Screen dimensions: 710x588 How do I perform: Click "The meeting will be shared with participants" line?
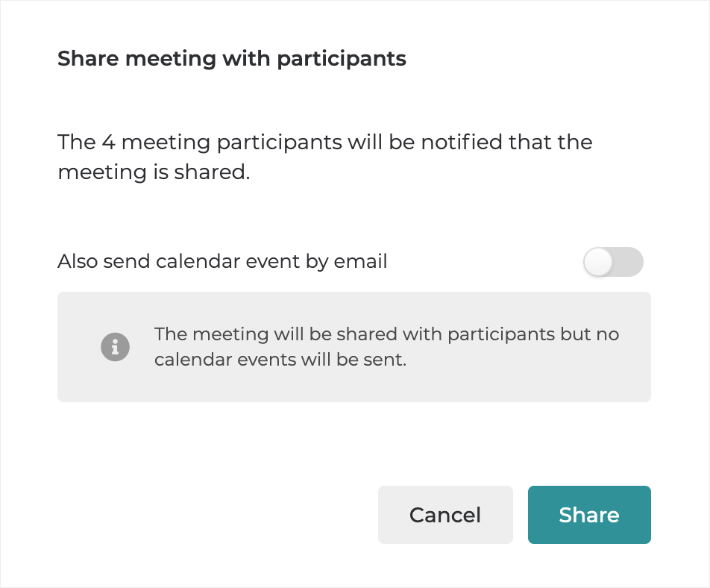[x=386, y=334]
